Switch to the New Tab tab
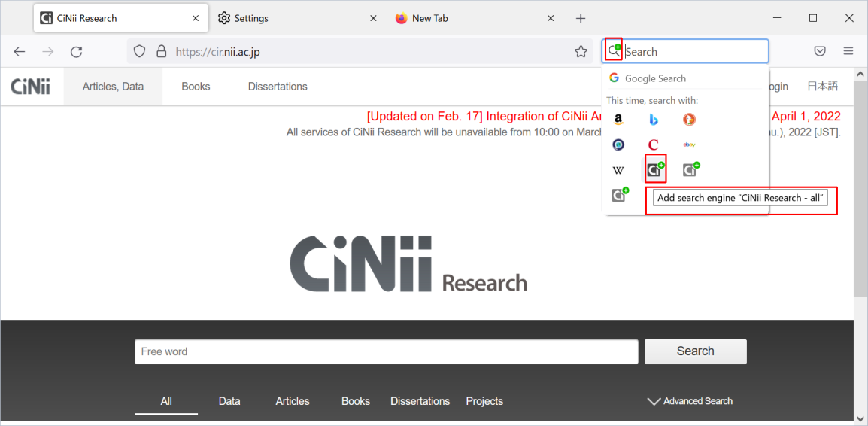The width and height of the screenshot is (868, 426). coord(475,18)
